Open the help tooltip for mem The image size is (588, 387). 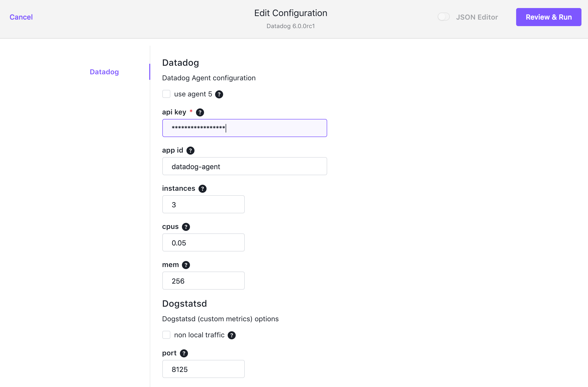(x=186, y=265)
